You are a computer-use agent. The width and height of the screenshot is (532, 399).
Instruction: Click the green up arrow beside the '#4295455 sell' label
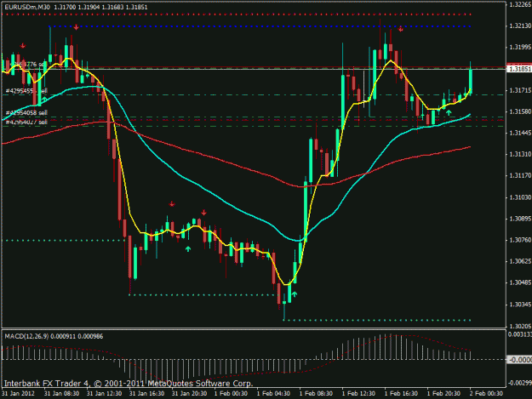tap(43, 99)
